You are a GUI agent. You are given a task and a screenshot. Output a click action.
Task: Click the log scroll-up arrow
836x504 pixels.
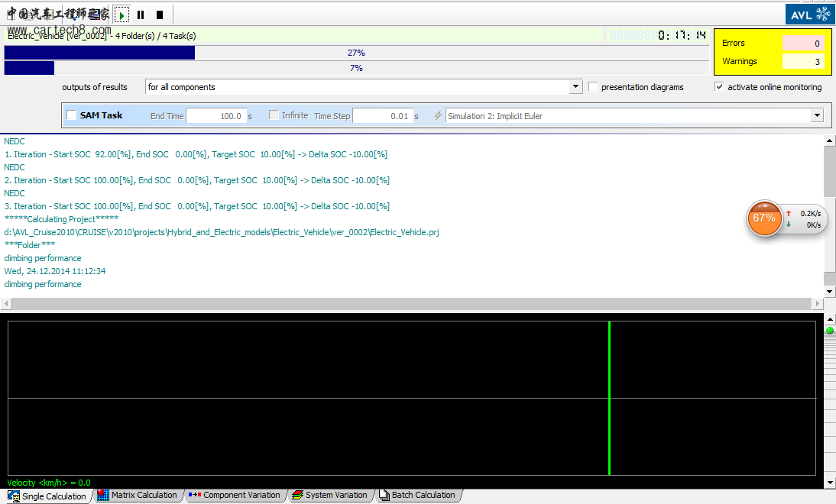coord(830,141)
